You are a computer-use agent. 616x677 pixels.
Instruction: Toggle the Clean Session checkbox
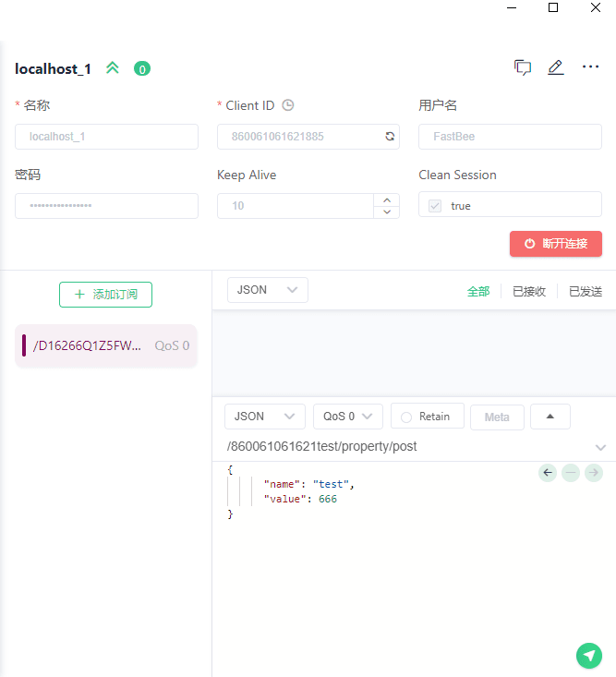[435, 206]
